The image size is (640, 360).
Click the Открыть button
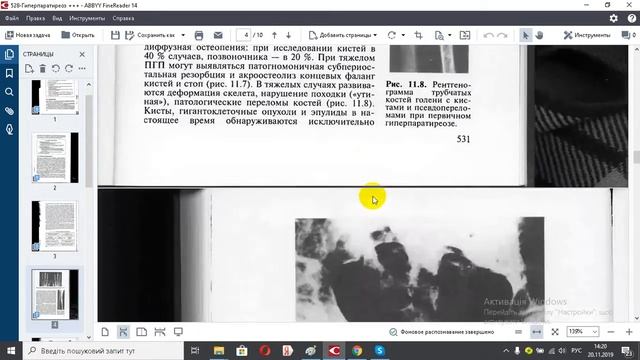coord(78,35)
